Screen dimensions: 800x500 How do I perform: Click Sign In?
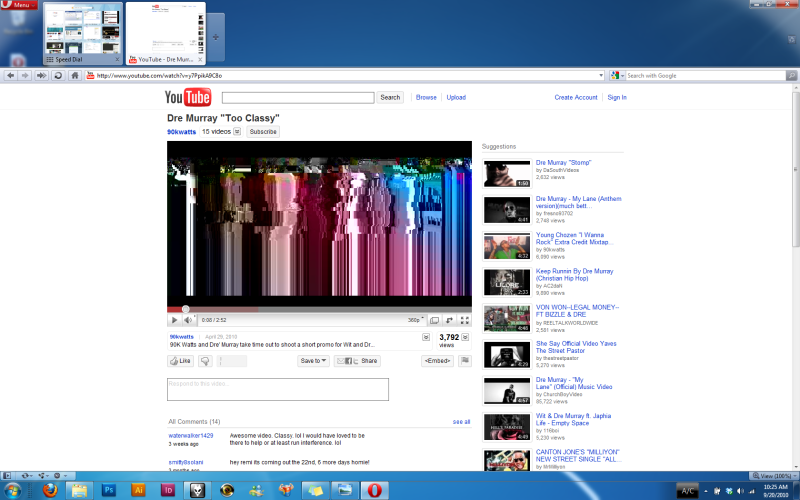(617, 97)
